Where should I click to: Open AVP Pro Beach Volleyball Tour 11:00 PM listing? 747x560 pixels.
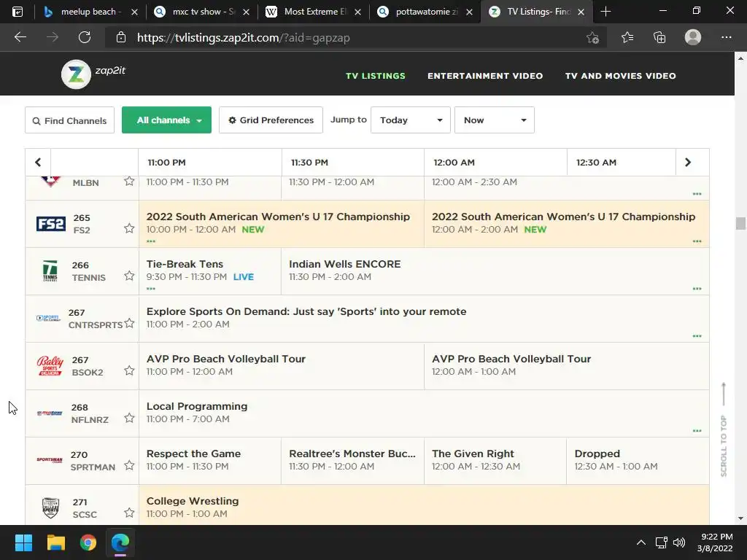point(281,366)
